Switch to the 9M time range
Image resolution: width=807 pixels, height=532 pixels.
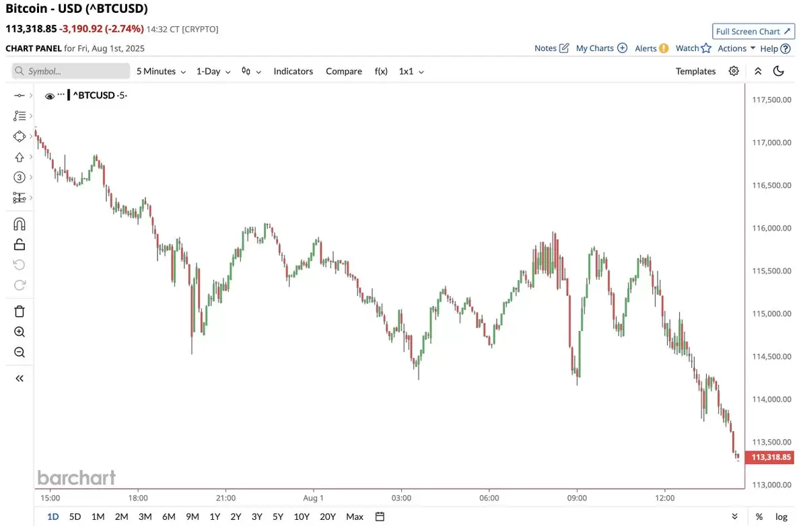click(x=192, y=517)
